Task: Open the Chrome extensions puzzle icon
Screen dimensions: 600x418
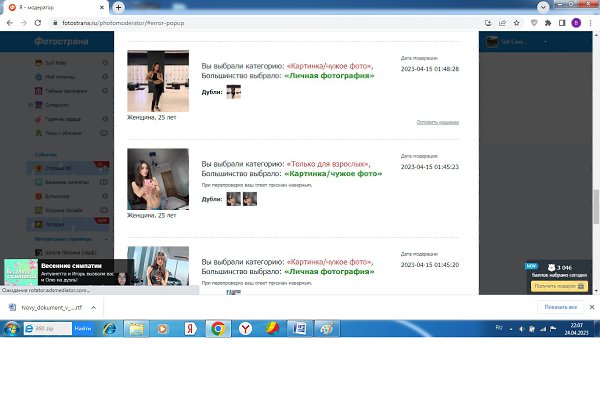Action: [547, 21]
